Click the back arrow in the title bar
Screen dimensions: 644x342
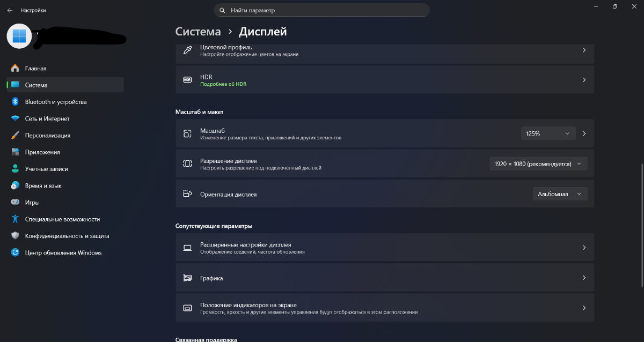[x=10, y=10]
